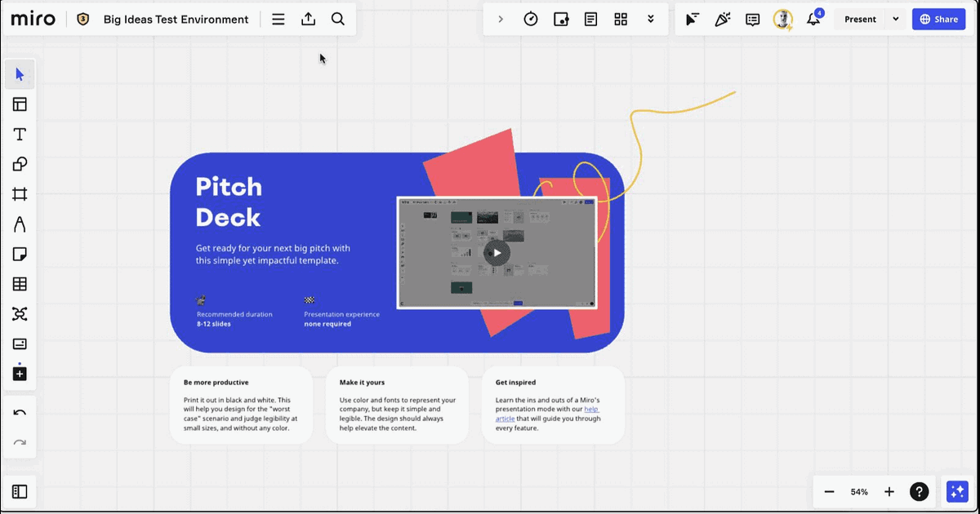980x514 pixels.
Task: Open zoom level 54% menu
Action: pos(859,492)
